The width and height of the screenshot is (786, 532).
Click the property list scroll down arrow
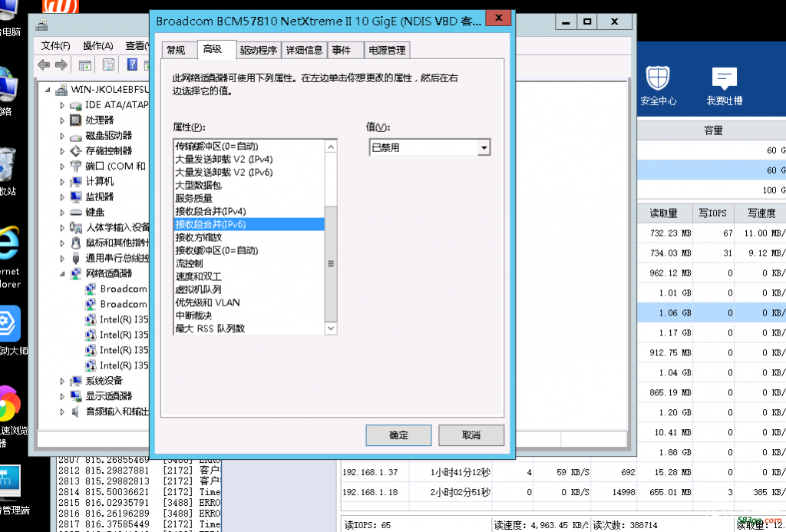point(330,328)
